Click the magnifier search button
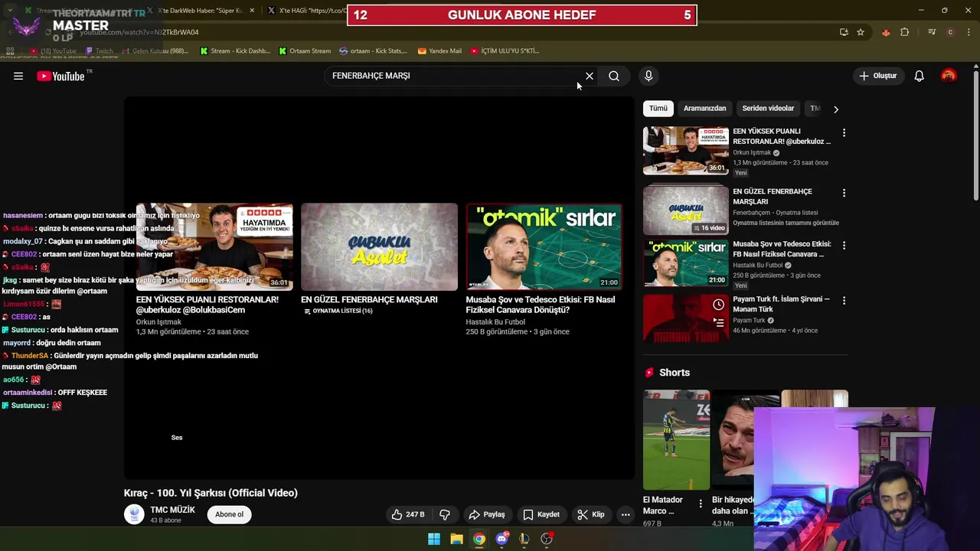This screenshot has width=980, height=551. (614, 76)
